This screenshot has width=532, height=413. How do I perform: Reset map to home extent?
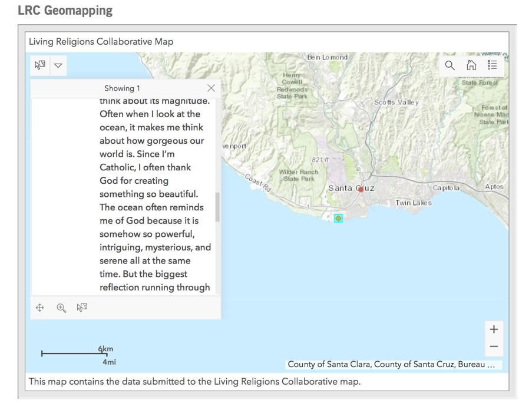(x=471, y=65)
